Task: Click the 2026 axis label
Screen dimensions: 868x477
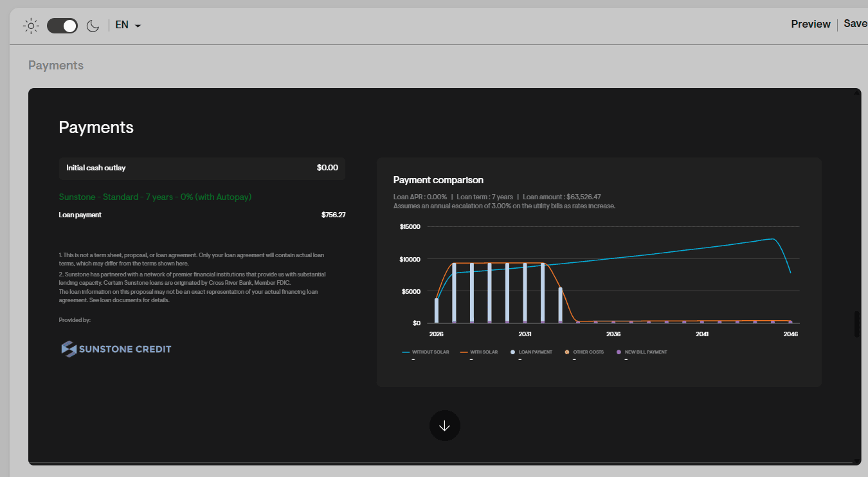Action: pos(436,334)
